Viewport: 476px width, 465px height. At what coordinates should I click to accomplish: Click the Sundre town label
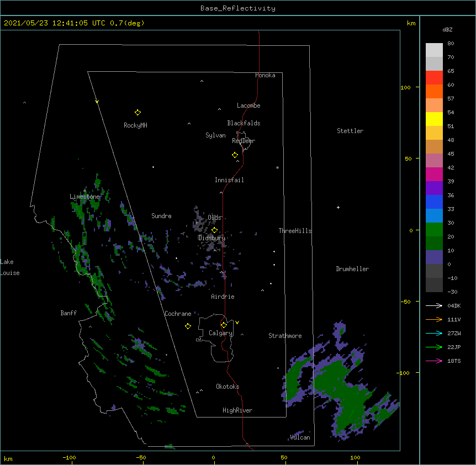[161, 216]
